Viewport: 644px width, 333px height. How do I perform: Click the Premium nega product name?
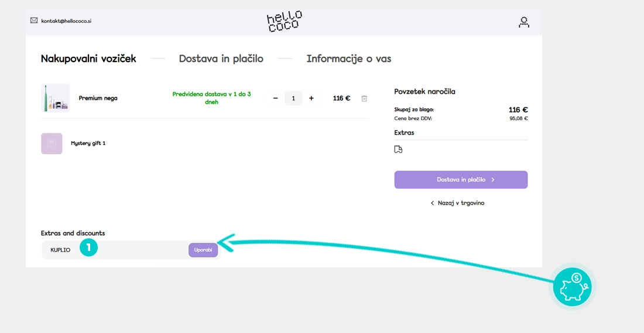click(x=98, y=98)
